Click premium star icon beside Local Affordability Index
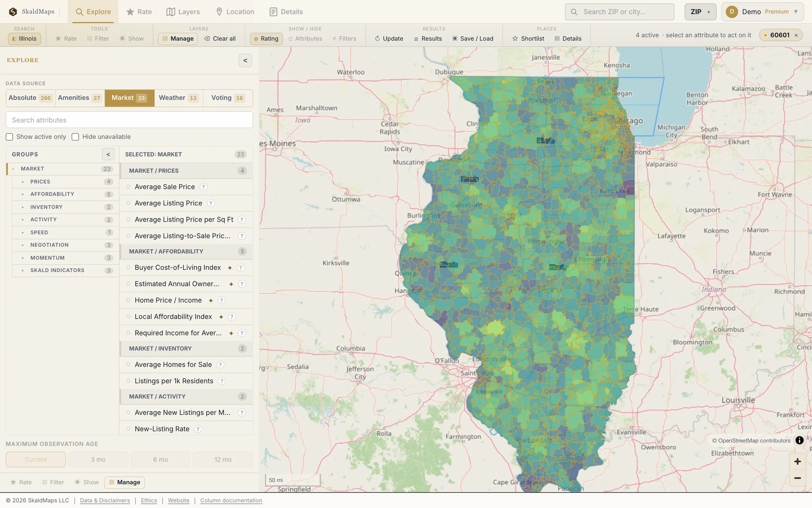This screenshot has width=812, height=508. pyautogui.click(x=221, y=317)
